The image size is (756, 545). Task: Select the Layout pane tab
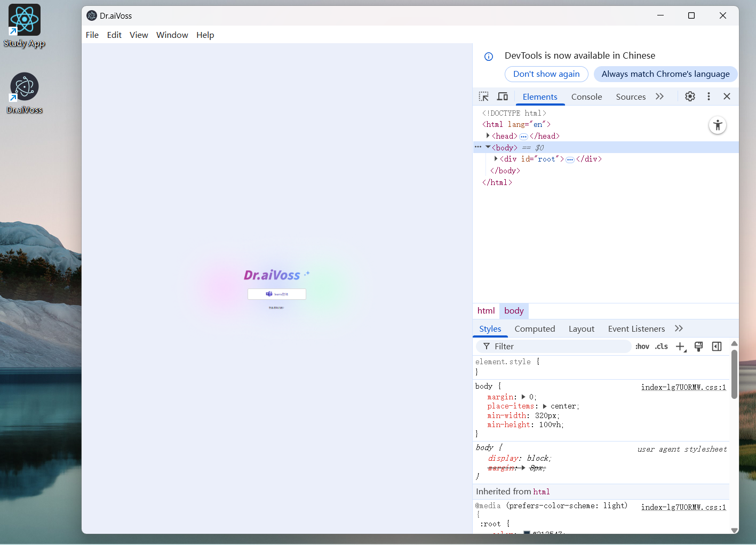click(x=582, y=329)
